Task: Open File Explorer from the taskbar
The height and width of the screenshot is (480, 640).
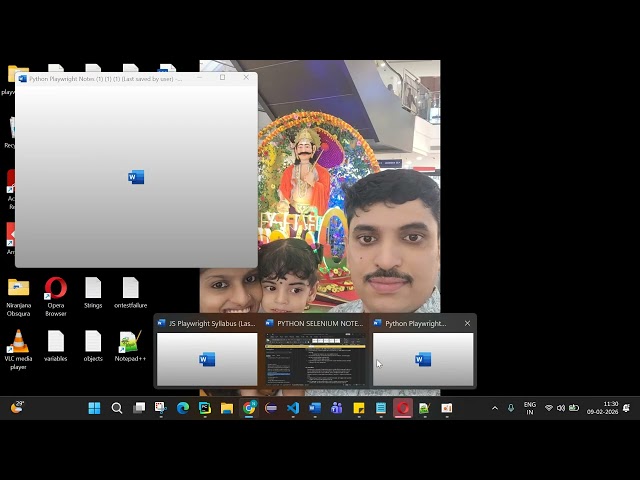Action: tap(227, 408)
